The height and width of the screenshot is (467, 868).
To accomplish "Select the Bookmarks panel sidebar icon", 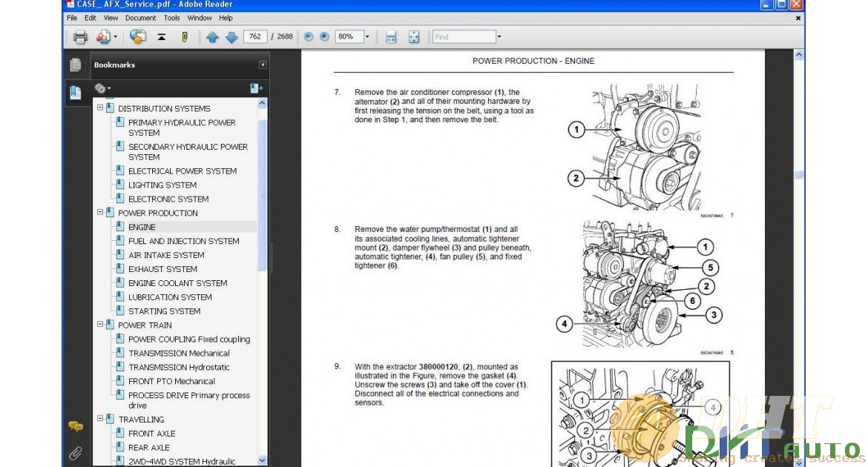I will coord(75,92).
